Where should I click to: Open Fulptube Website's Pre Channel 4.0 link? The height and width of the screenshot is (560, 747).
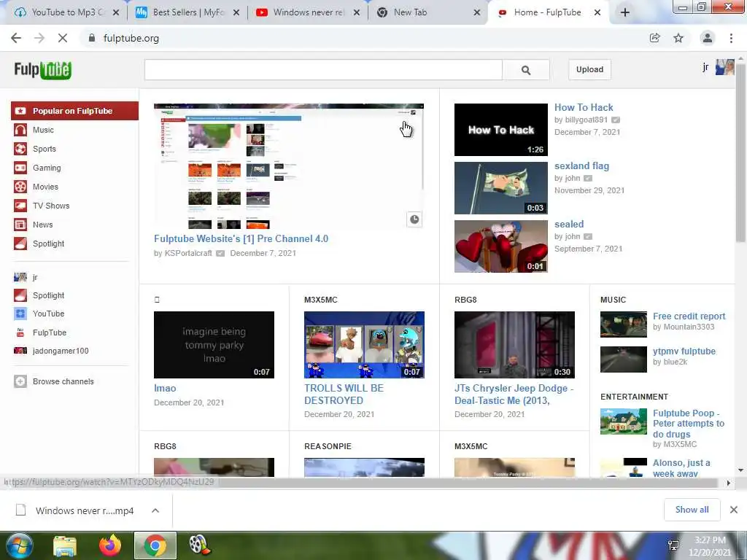(x=241, y=239)
